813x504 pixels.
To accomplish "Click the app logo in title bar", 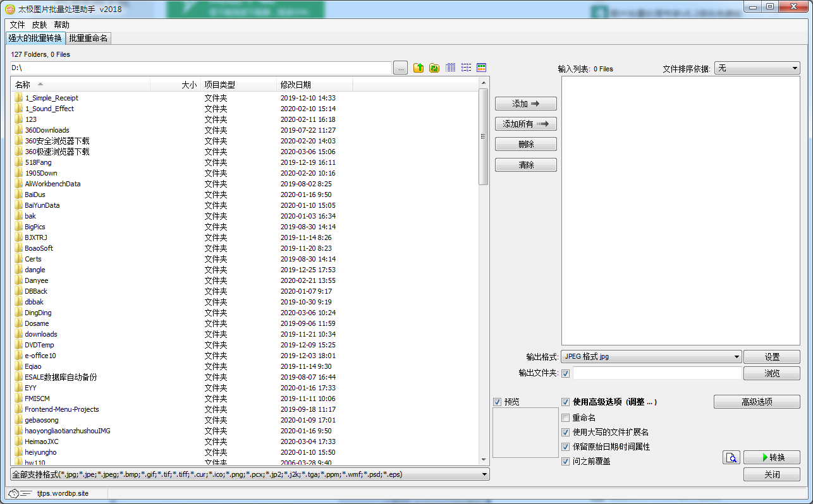I will coord(9,9).
